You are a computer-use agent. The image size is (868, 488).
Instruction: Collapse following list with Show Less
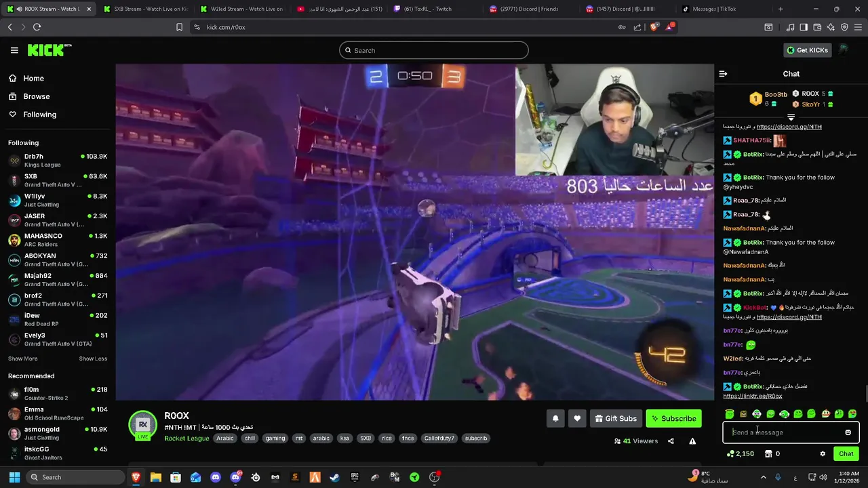(x=93, y=359)
